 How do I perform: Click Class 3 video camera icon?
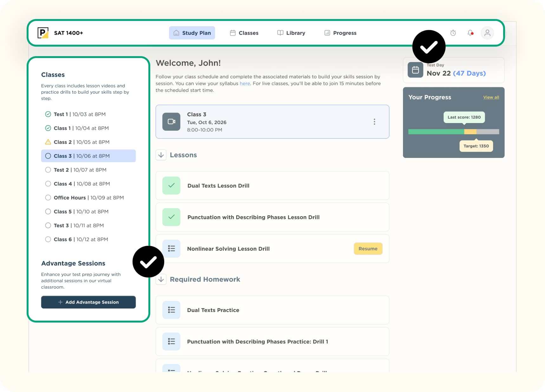(171, 122)
